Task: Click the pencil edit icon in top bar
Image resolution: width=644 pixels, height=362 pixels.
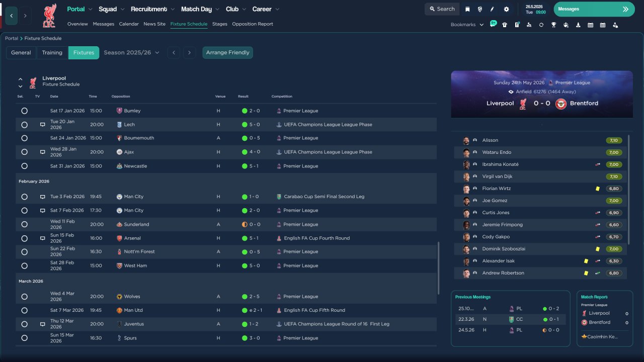Action: click(492, 9)
